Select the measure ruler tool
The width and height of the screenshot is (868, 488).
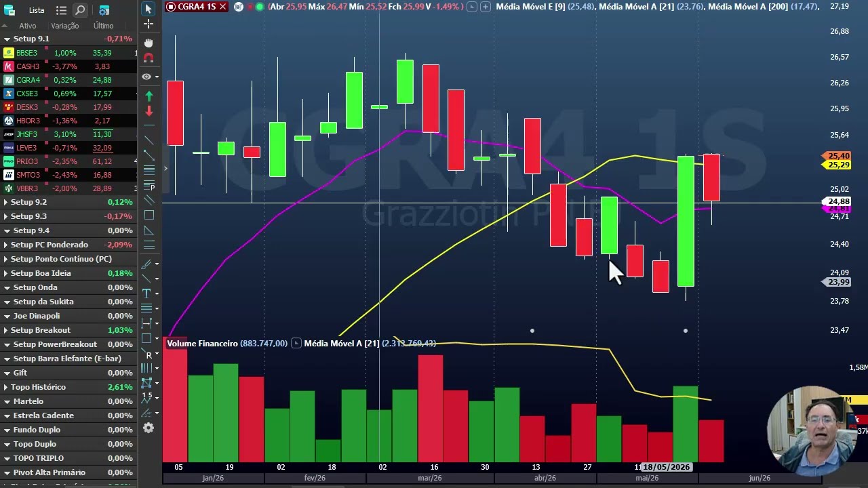pyautogui.click(x=146, y=323)
